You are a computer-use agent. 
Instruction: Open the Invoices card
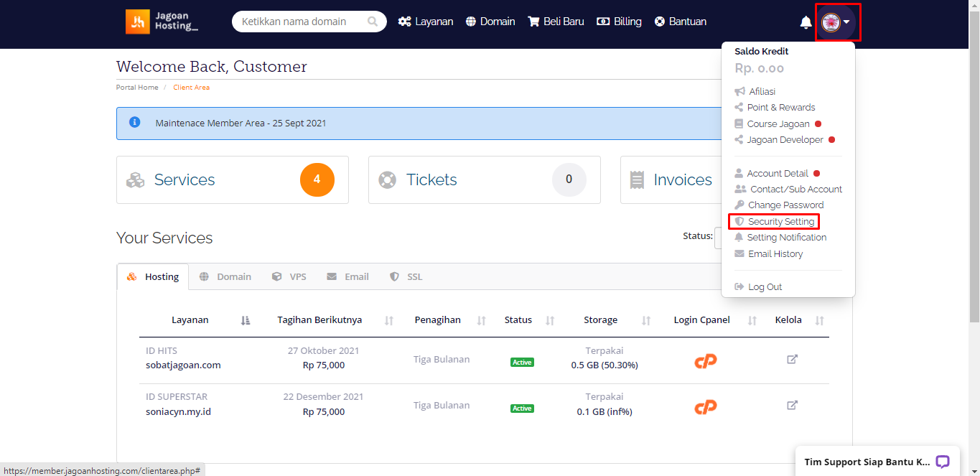tap(671, 179)
